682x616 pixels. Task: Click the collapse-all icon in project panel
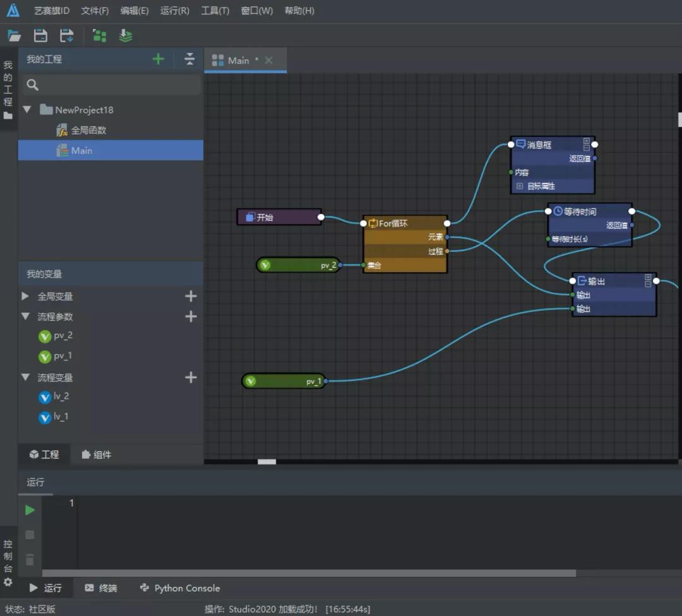[x=189, y=59]
